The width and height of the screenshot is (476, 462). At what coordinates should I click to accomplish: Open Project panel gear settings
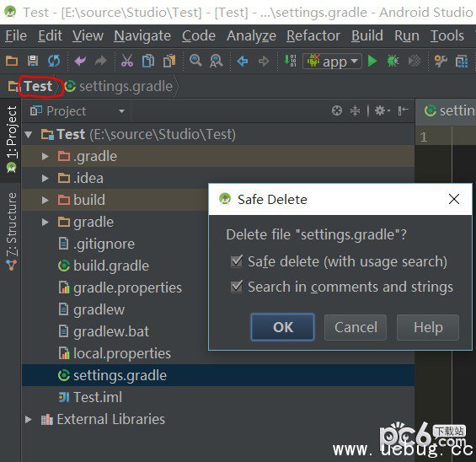pos(382,110)
